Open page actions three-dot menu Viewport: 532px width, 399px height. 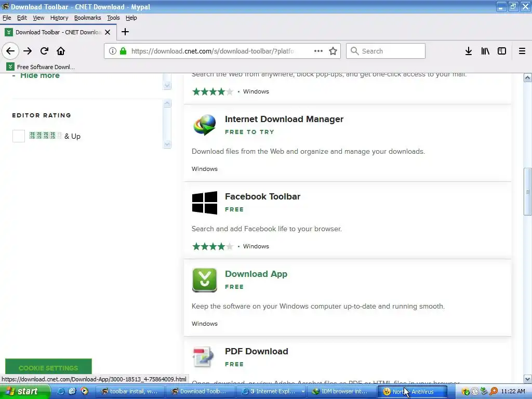[318, 51]
